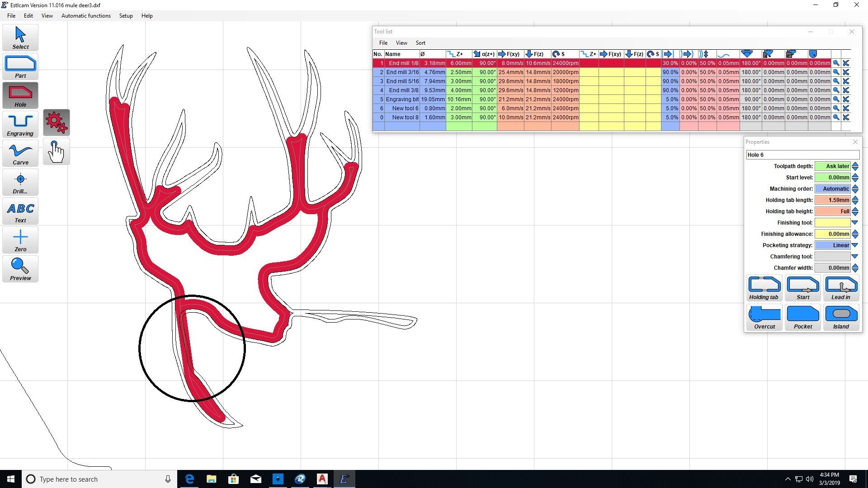Viewport: 868px width, 488px height.
Task: Choose the Part toolpath tool
Action: point(20,66)
